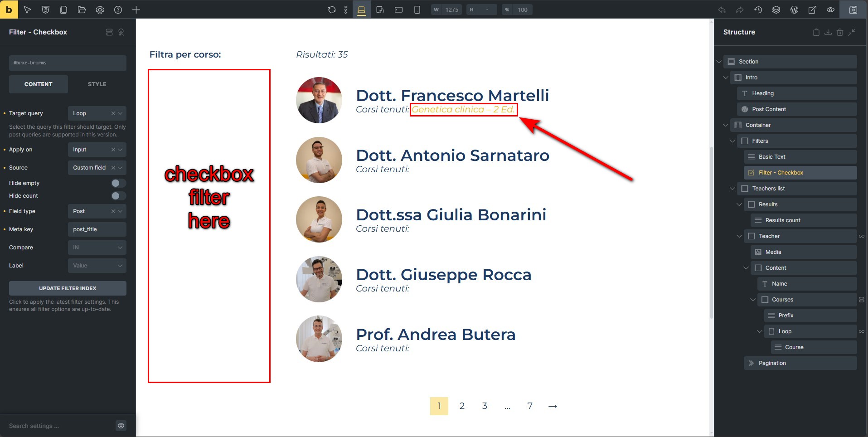Viewport: 868px width, 437px height.
Task: Select the Heading structure item
Action: (x=797, y=93)
